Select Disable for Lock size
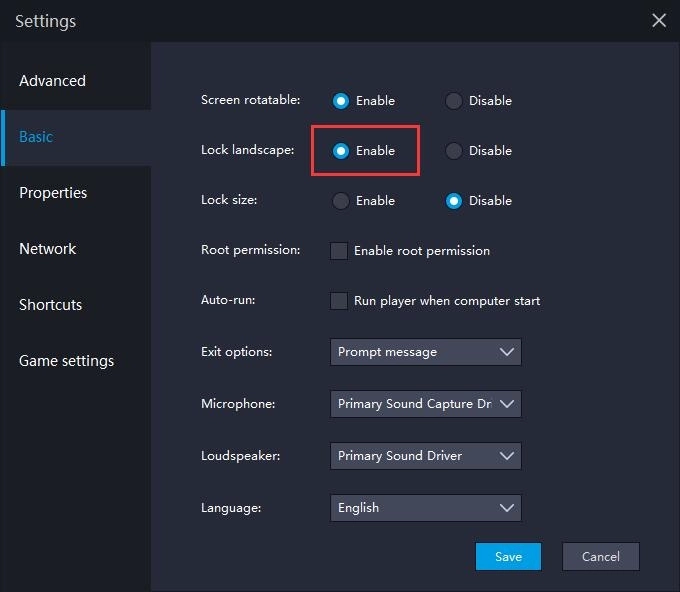 pos(454,201)
